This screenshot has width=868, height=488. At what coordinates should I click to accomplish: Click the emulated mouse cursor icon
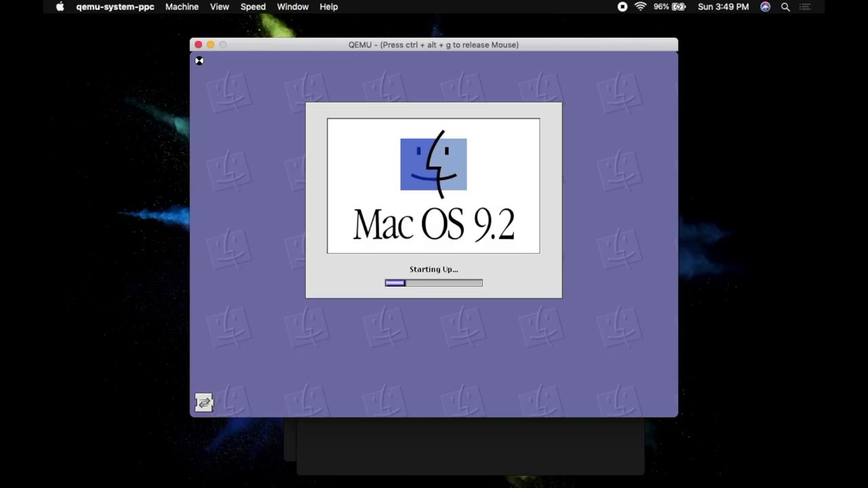199,61
